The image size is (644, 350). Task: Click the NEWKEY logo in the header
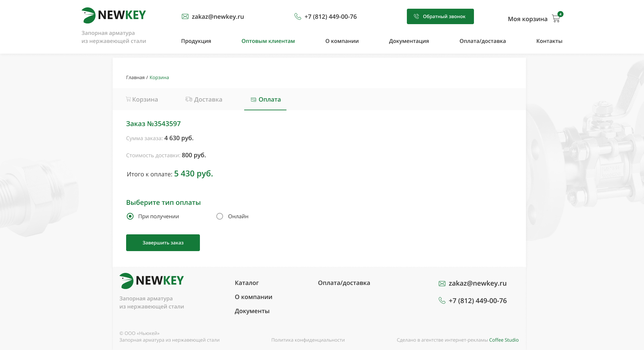click(x=114, y=15)
